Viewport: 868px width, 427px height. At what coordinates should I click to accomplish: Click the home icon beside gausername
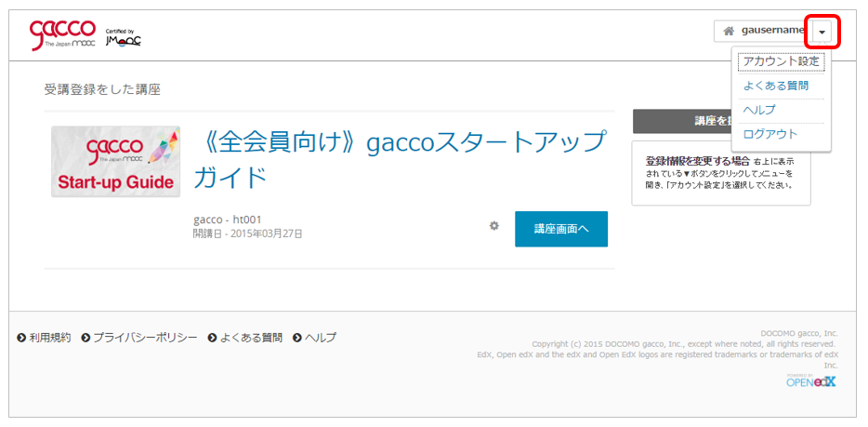tap(729, 31)
